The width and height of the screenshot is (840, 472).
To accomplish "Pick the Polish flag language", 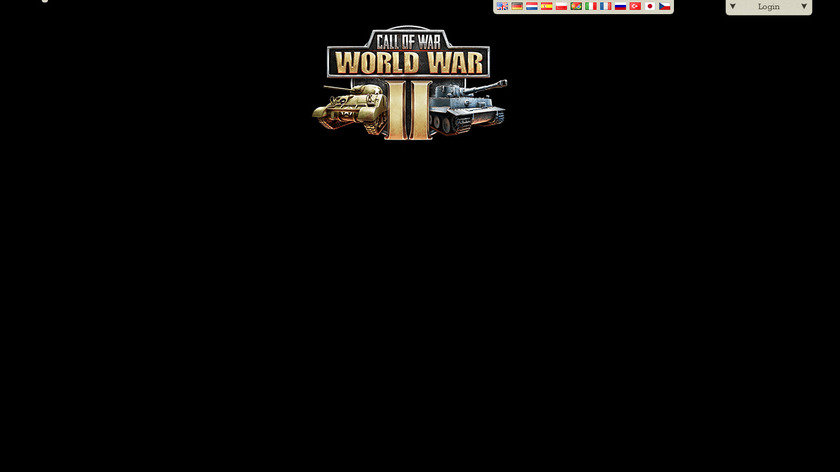I will [561, 6].
